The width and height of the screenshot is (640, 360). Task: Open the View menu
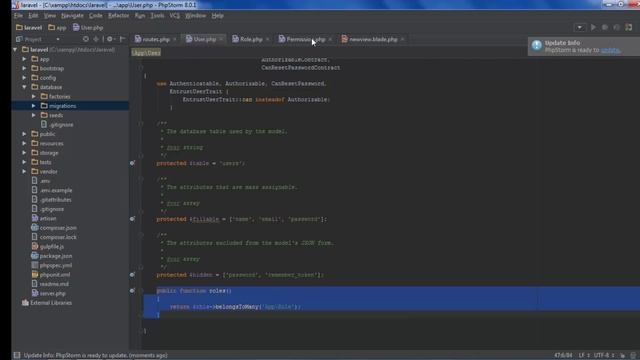[50, 16]
